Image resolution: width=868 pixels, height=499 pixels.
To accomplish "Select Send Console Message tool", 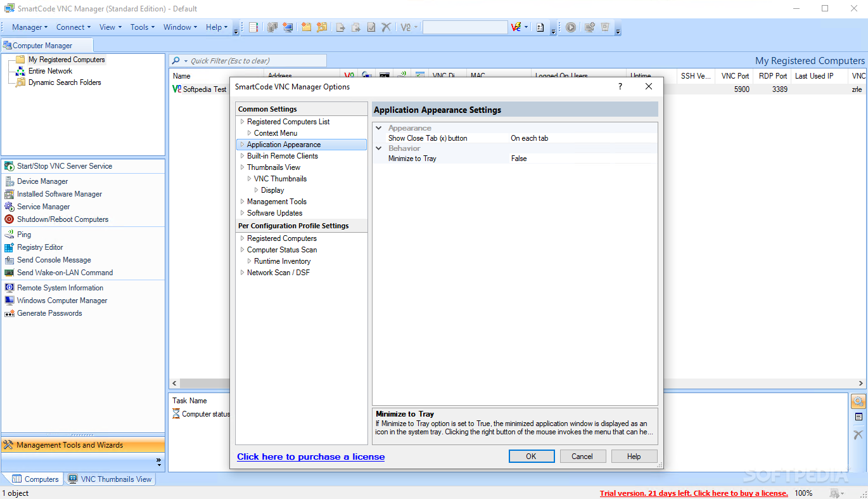I will coord(54,260).
